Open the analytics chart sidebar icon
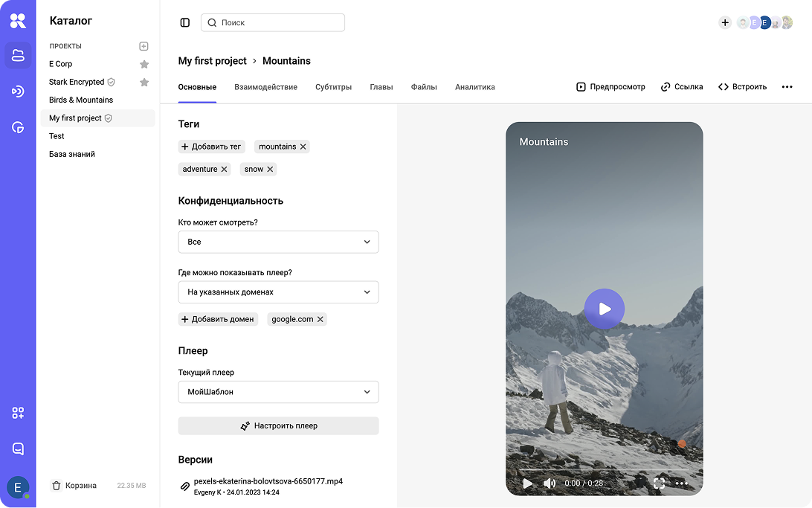Screen dimensions: 812x508 click(x=18, y=127)
